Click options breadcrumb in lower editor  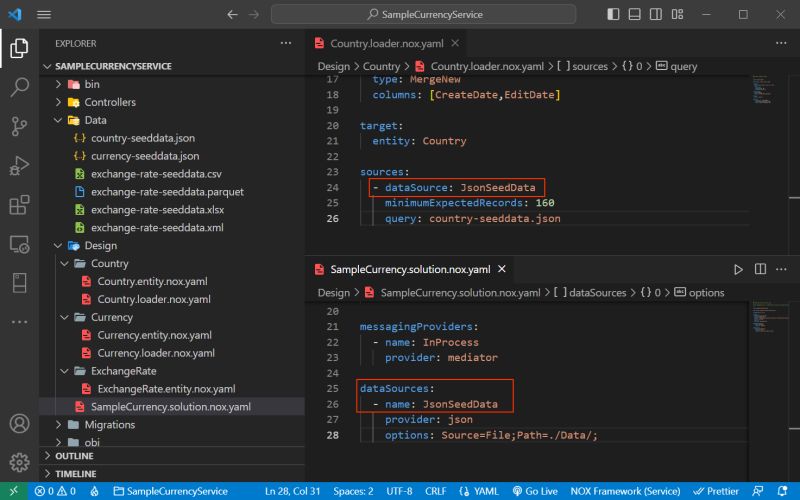699,293
